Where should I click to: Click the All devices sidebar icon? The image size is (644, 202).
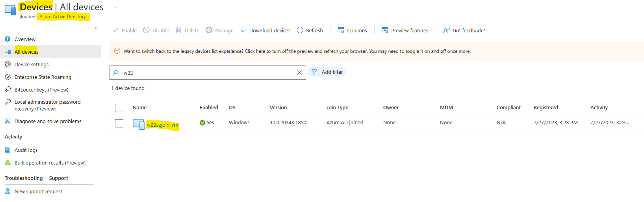coord(7,52)
